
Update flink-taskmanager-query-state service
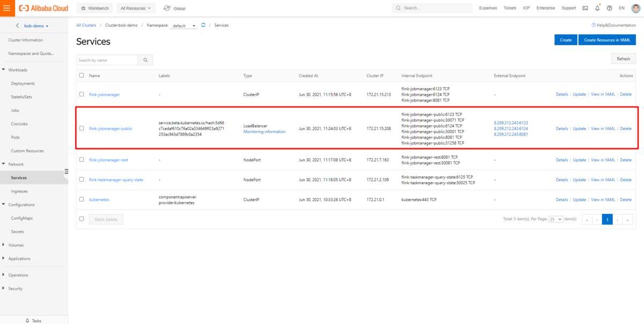coord(580,179)
